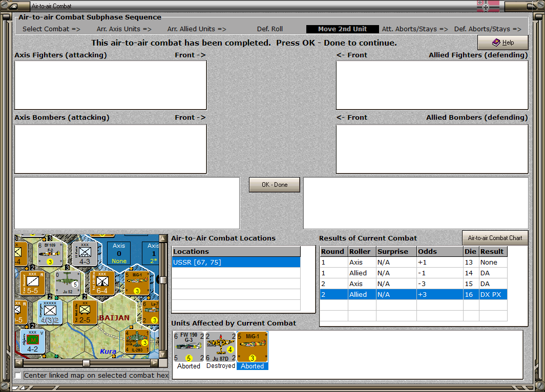Select the result row with die 14
Image resolution: width=545 pixels, height=392 pixels.
coord(413,273)
